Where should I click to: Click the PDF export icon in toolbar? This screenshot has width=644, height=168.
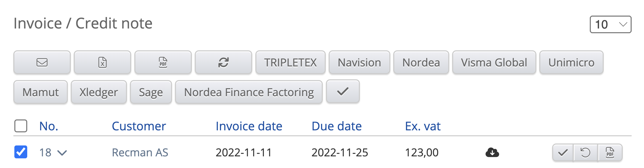point(163,62)
